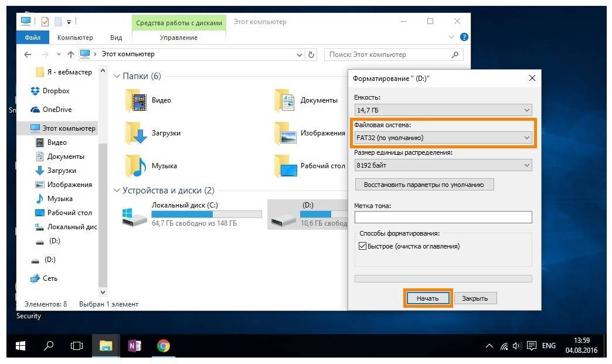Expand the Capacity dropdown
This screenshot has width=612, height=364.
tap(443, 110)
